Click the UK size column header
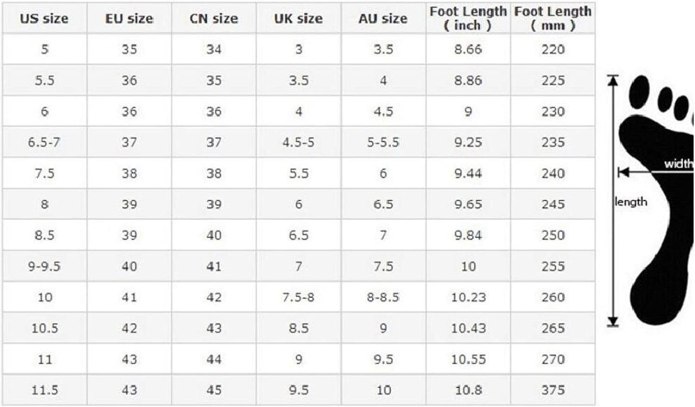The height and width of the screenshot is (407, 695). click(x=298, y=18)
